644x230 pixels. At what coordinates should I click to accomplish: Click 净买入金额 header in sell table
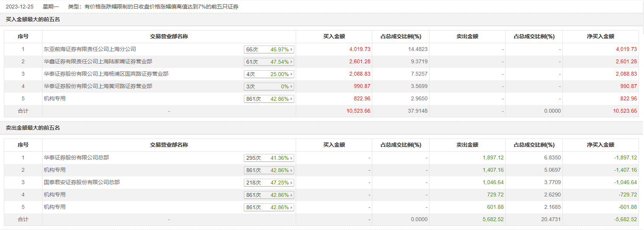click(x=600, y=145)
